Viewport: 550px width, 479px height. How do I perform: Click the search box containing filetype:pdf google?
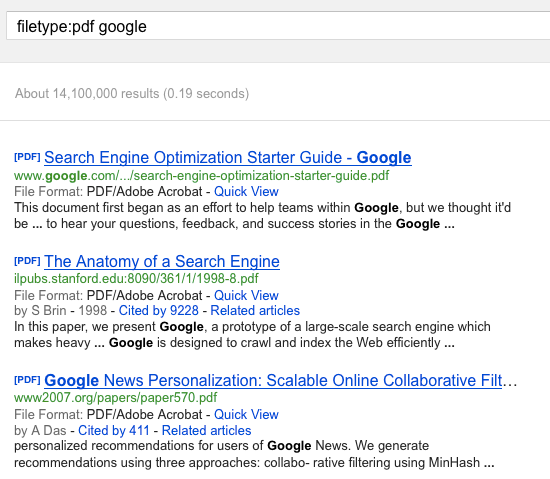pos(278,26)
